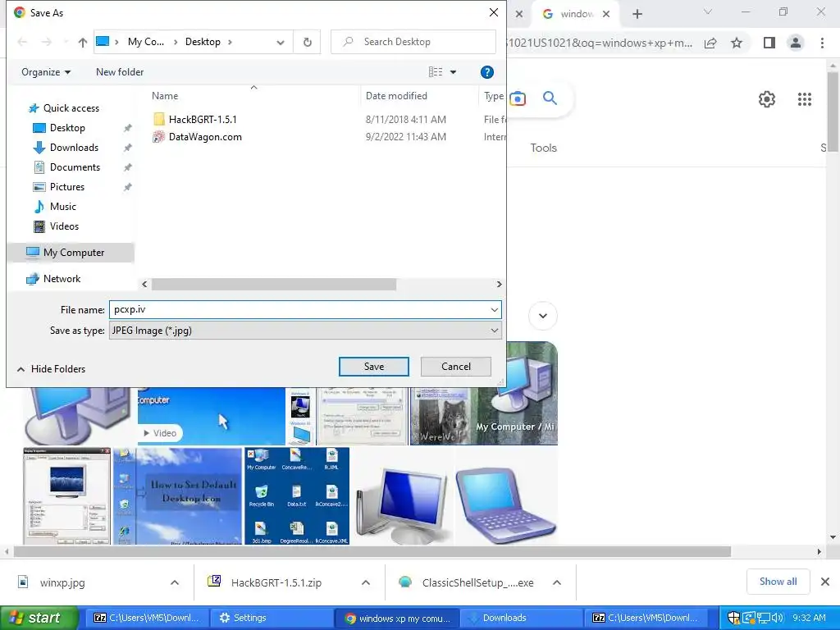Screen dimensions: 840x630
Task: Click the pin icon next to Desktop
Action: [127, 128]
